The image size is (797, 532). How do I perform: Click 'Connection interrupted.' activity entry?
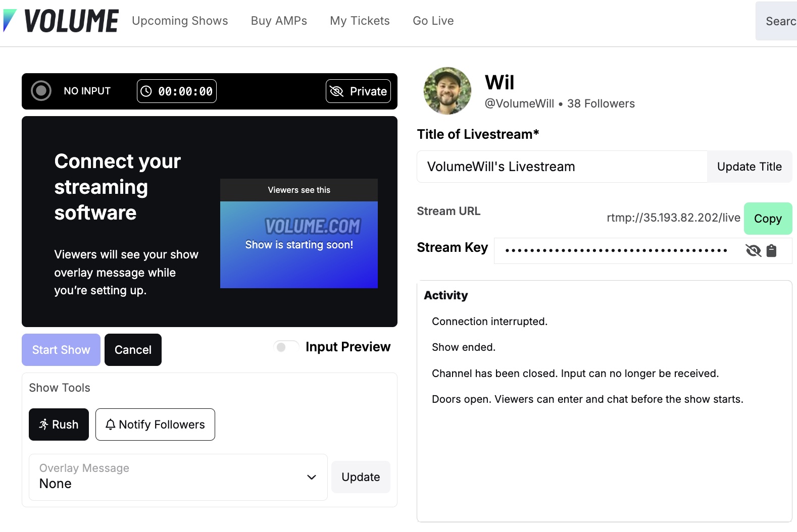489,322
